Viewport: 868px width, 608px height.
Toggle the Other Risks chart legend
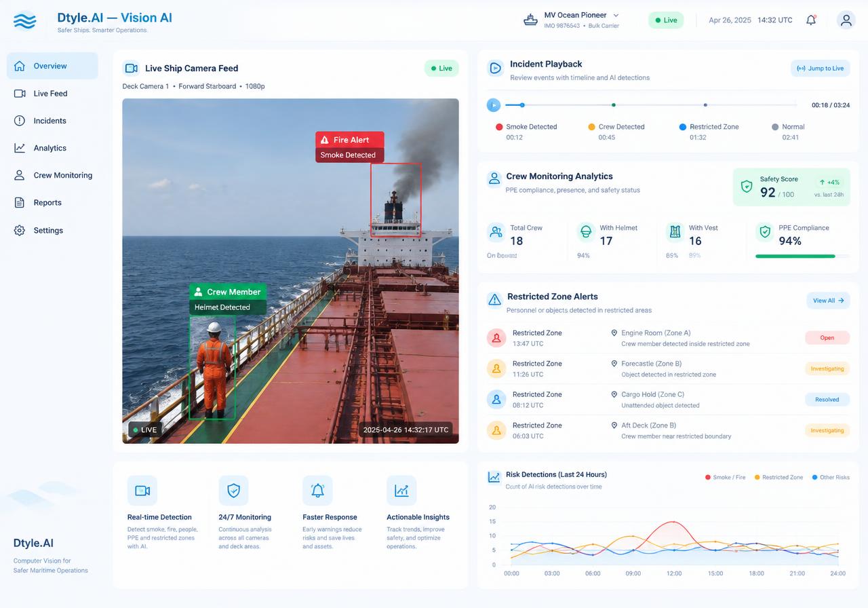point(831,477)
